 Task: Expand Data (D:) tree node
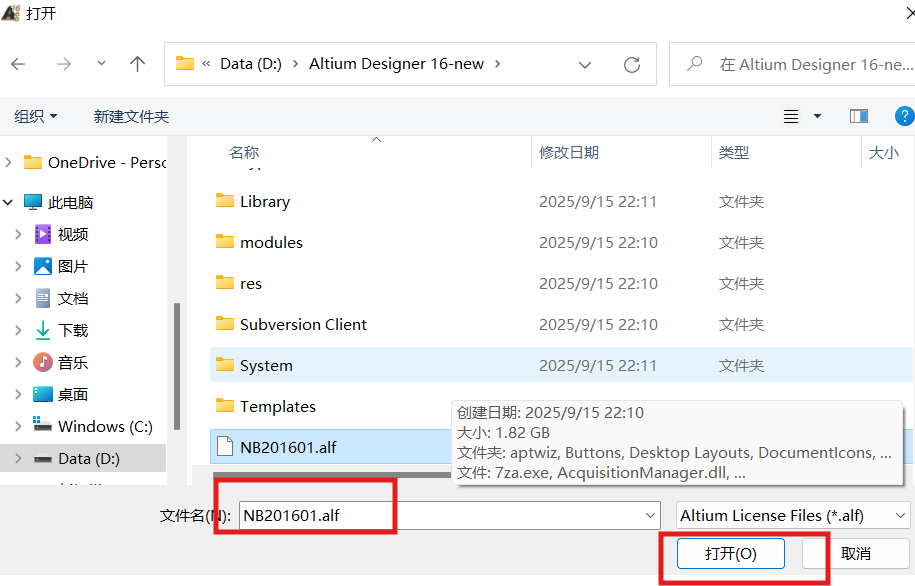point(18,459)
